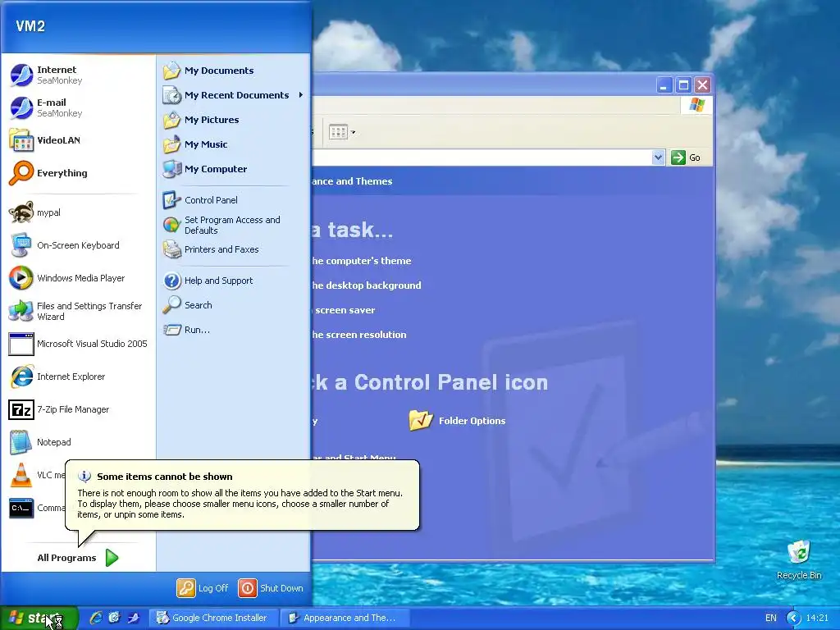Screen dimensions: 840x630
Task: Minimize the Appearance and Themes window
Action: click(664, 85)
